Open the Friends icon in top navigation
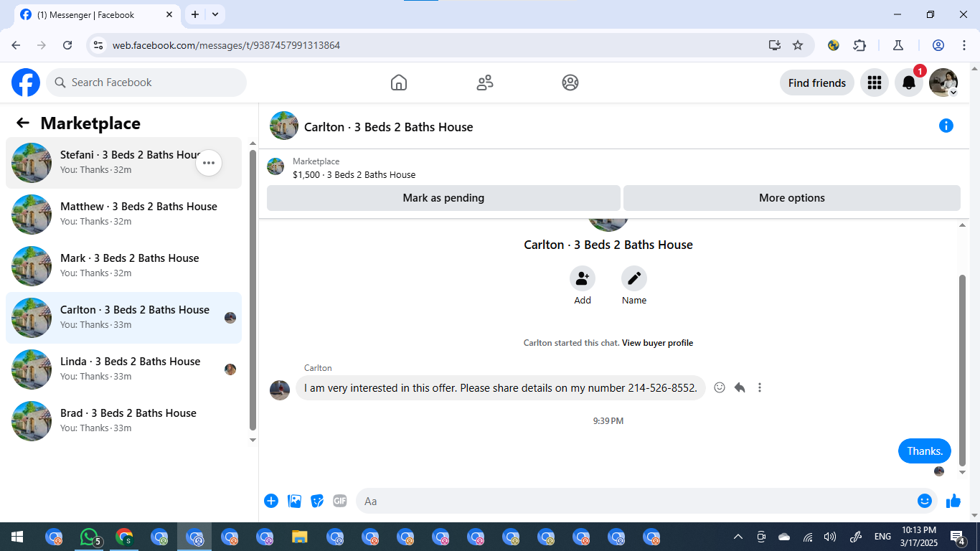This screenshot has width=980, height=551. point(485,83)
